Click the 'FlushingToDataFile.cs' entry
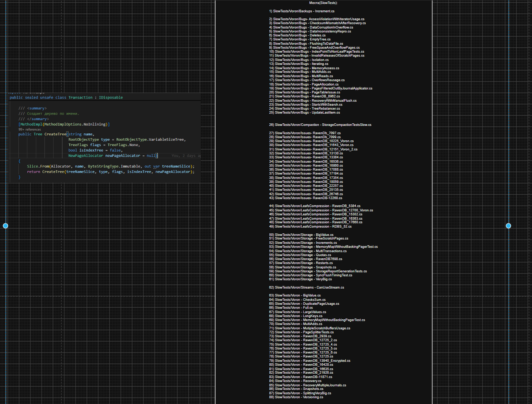The height and width of the screenshot is (404, 532). tap(306, 44)
